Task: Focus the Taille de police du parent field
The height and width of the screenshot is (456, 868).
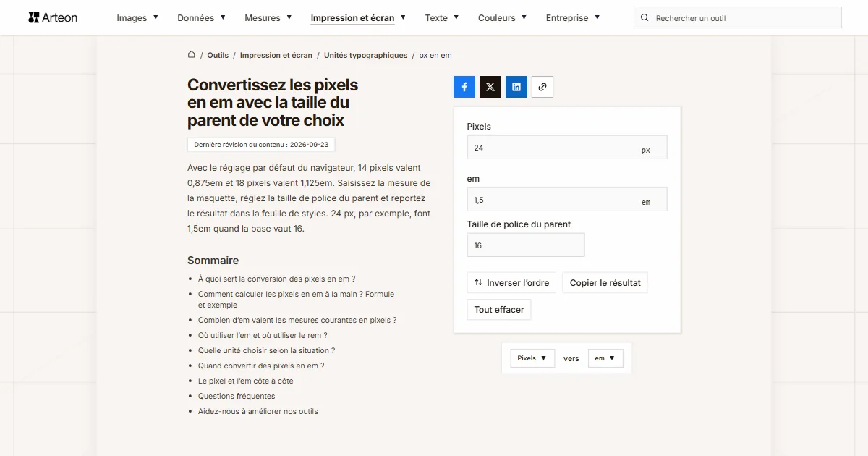Action: tap(526, 245)
